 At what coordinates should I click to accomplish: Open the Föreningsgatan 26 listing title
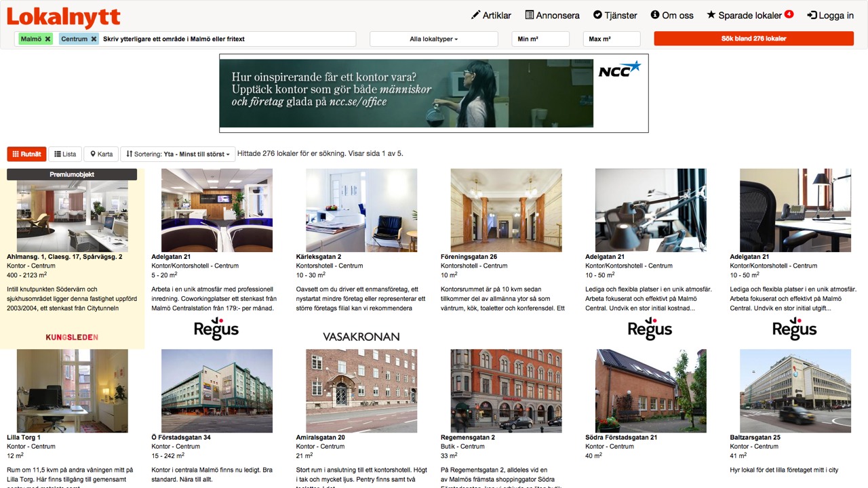[x=469, y=257]
